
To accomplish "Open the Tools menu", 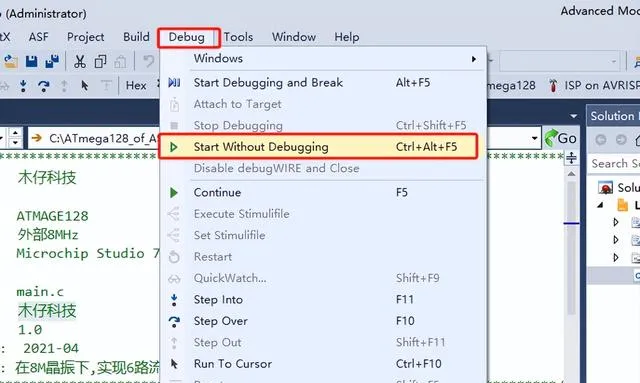I will click(238, 37).
